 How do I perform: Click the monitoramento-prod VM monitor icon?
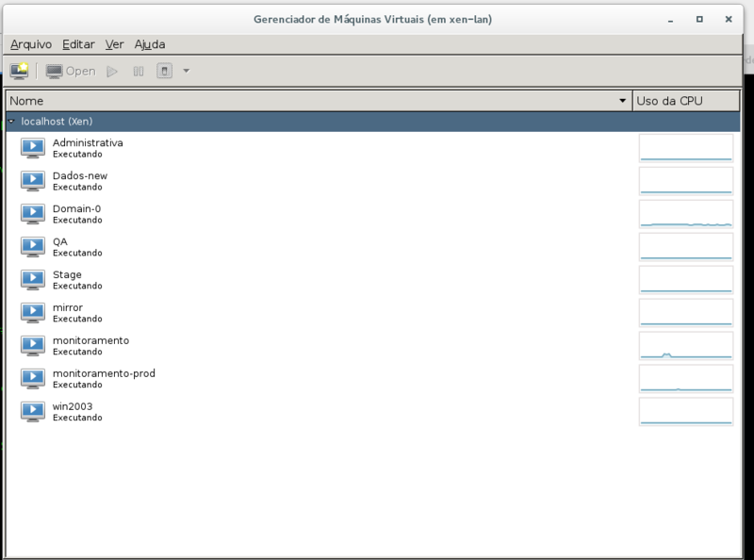click(33, 379)
